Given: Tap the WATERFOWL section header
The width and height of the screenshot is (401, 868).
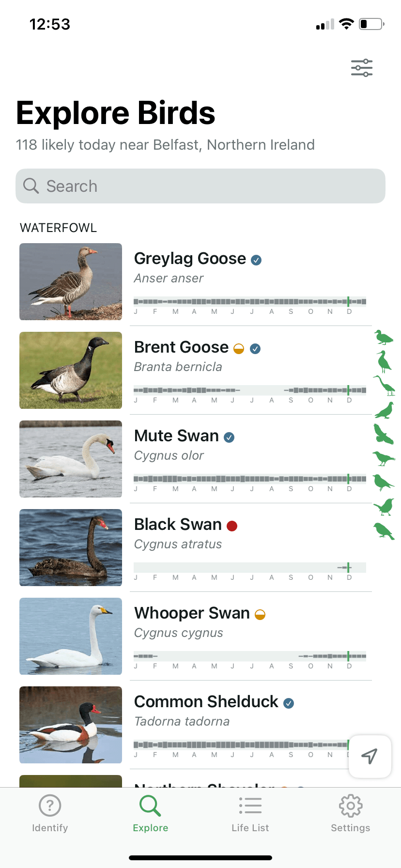Looking at the screenshot, I should (x=58, y=228).
